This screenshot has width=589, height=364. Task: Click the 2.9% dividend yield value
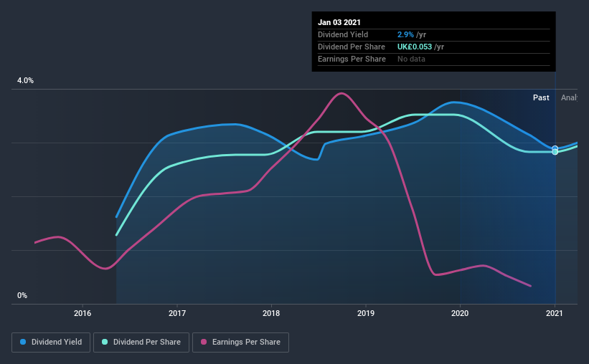[x=405, y=34]
